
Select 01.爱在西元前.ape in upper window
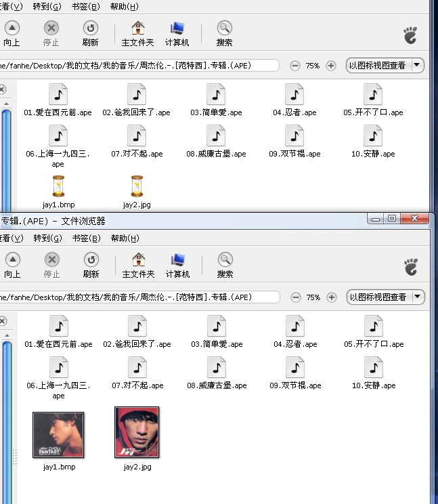pos(58,100)
